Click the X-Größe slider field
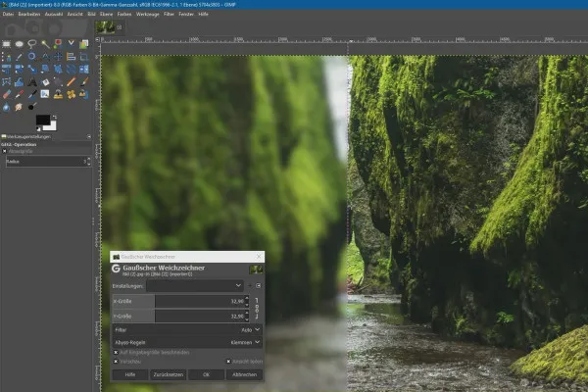 click(179, 303)
